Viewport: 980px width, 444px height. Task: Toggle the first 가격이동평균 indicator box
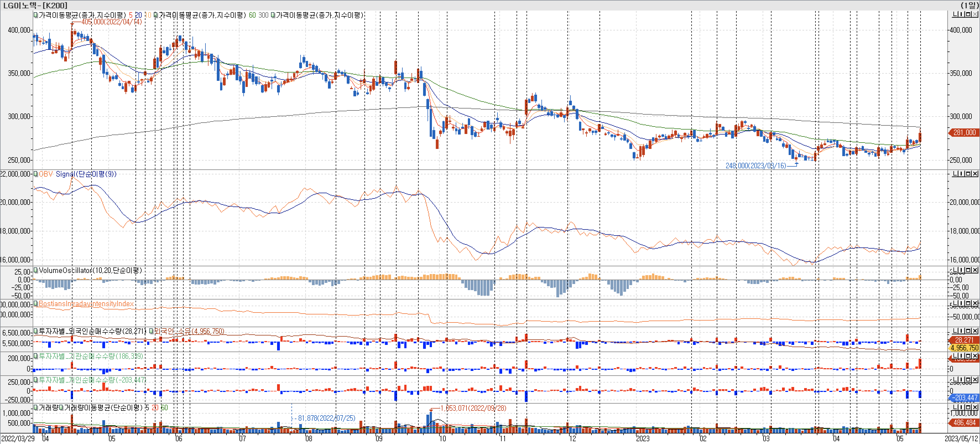coord(36,15)
